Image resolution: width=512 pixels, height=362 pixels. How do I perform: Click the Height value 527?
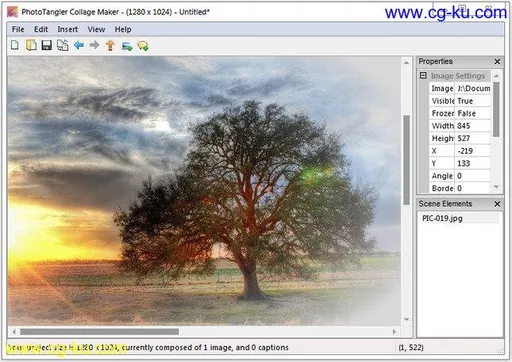click(x=473, y=138)
